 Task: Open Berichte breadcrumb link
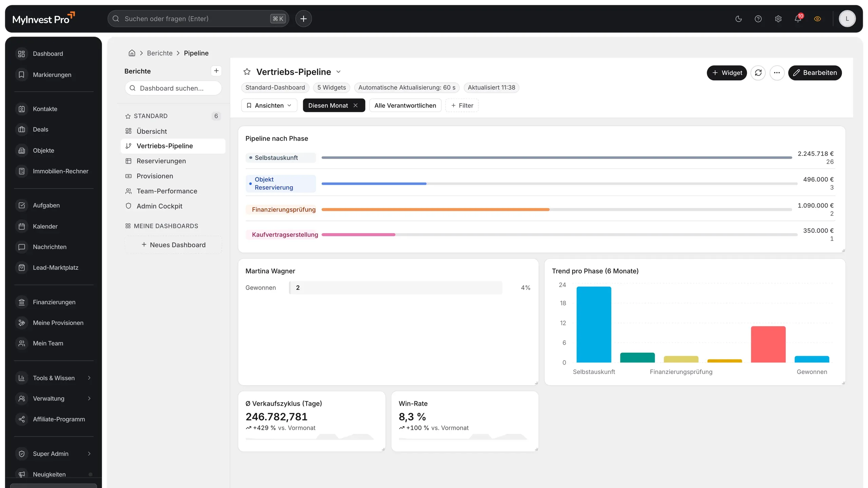(160, 53)
